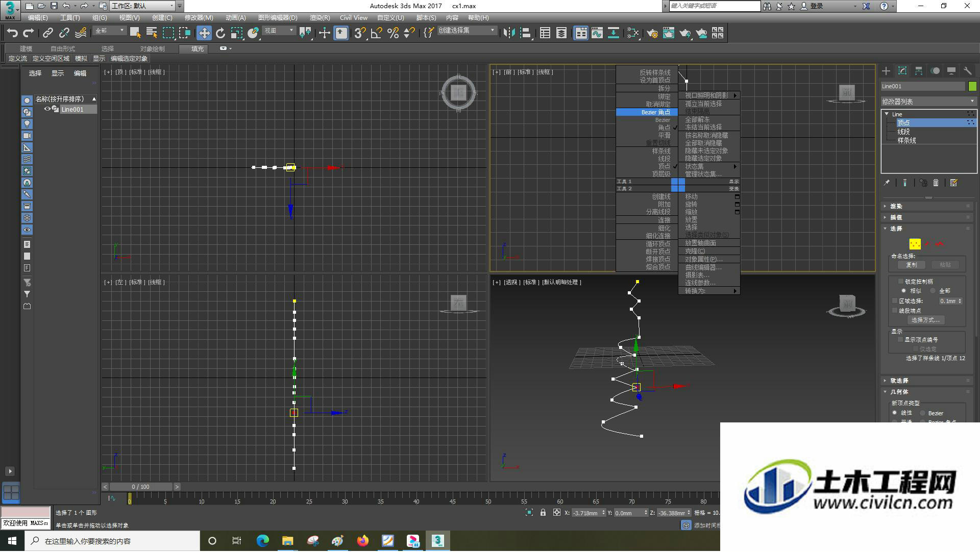
Task: Select 样条线 sub-object in modifier stack
Action: (x=906, y=140)
